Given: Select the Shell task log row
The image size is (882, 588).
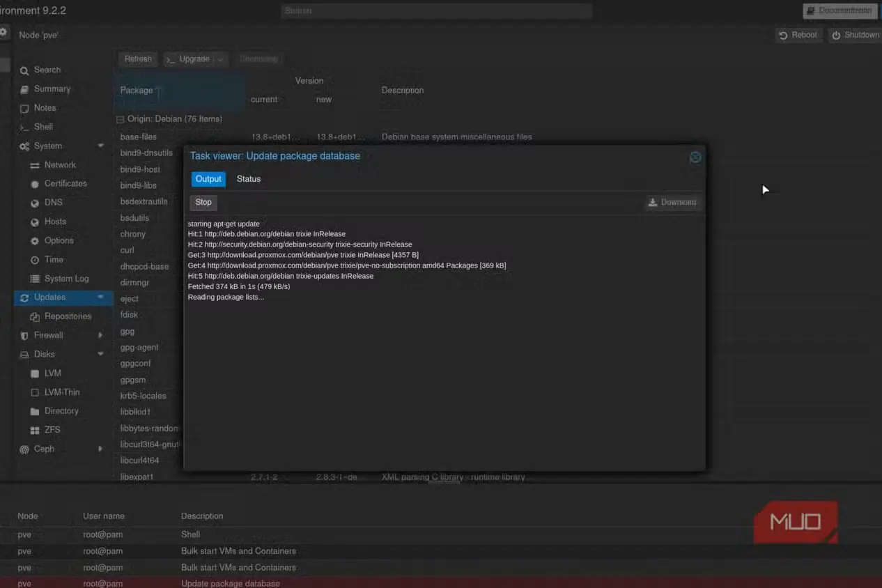Looking at the screenshot, I should point(441,535).
